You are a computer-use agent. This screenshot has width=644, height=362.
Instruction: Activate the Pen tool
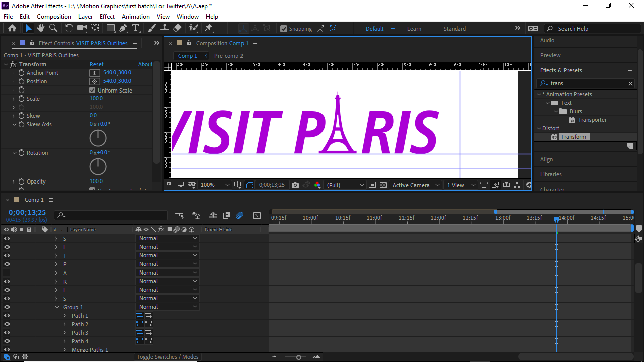123,29
